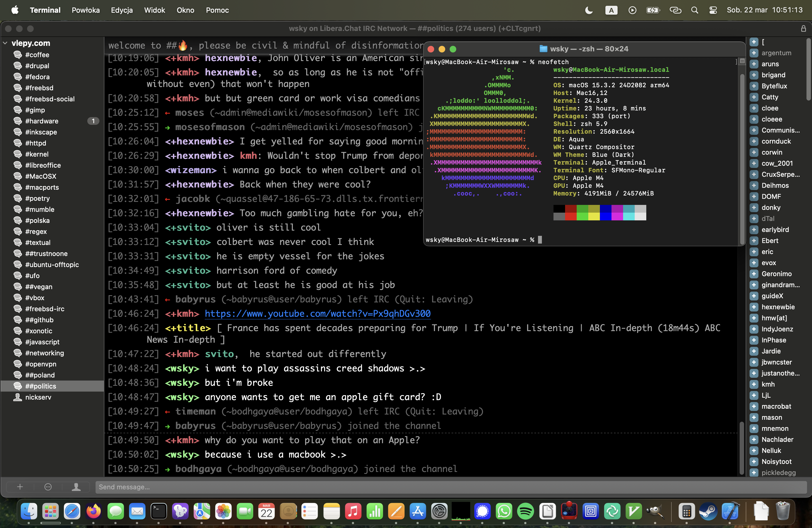The image size is (812, 528).
Task: Open the nickserv private query
Action: pyautogui.click(x=38, y=397)
